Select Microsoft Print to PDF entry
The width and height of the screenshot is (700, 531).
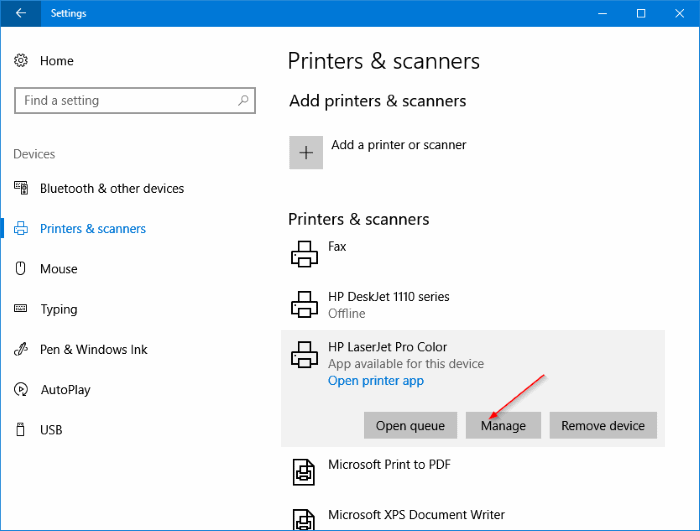point(473,472)
